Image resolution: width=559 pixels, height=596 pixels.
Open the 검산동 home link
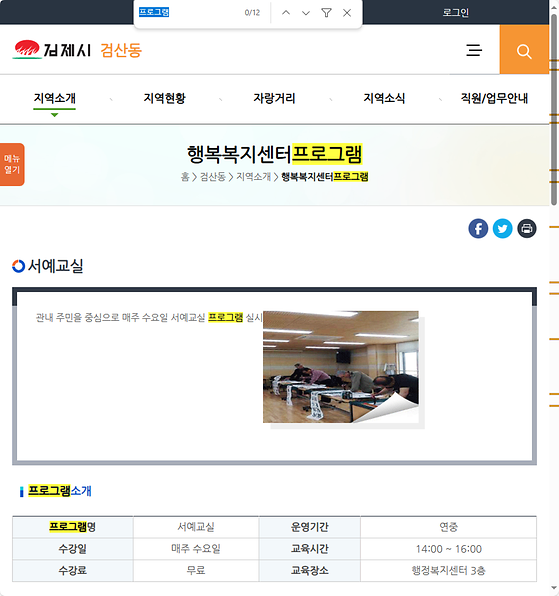click(121, 50)
